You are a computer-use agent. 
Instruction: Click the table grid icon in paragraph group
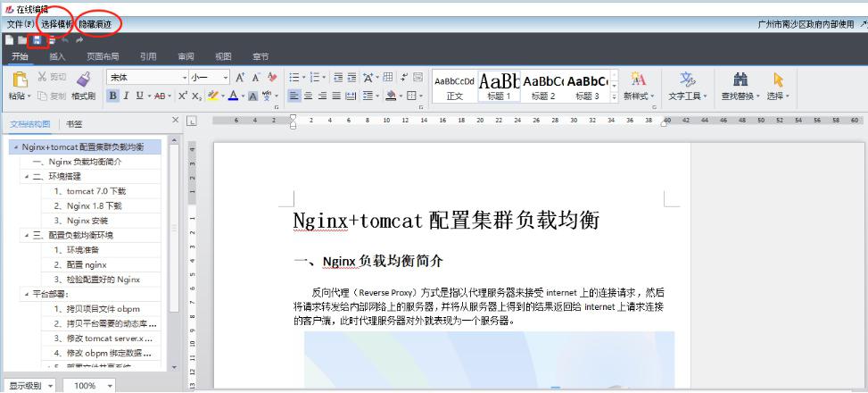point(388,77)
